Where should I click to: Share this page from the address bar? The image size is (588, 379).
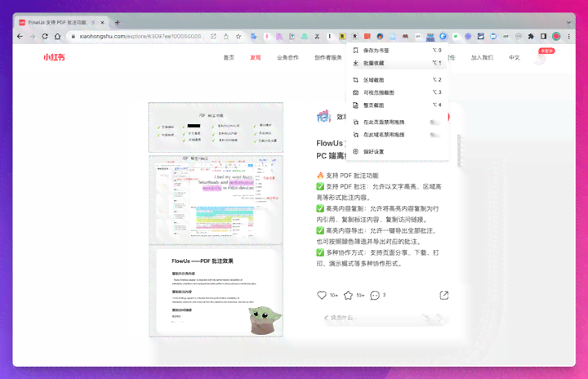pyautogui.click(x=225, y=37)
